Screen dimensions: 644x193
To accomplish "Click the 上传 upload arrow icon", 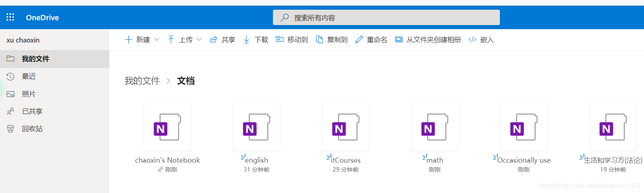I will (171, 39).
